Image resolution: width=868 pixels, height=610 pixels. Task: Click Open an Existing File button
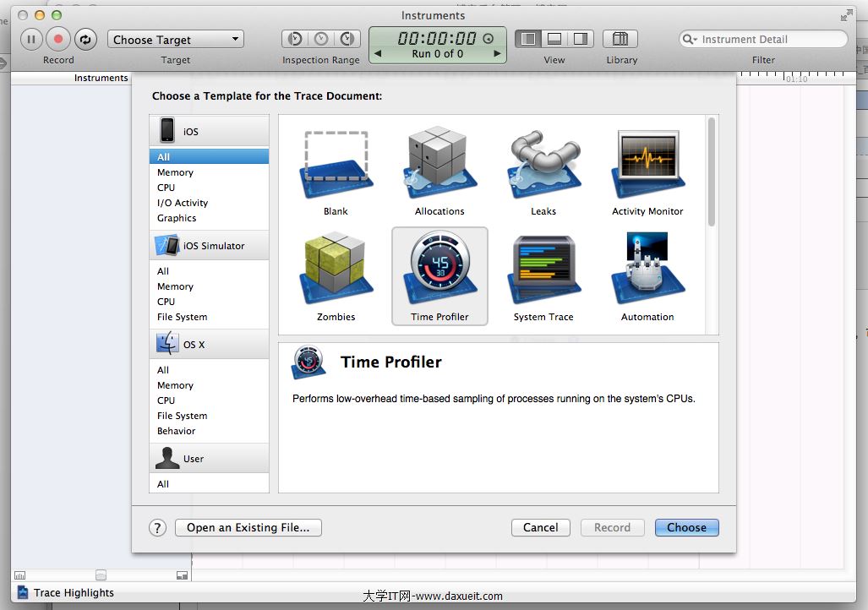click(x=248, y=527)
